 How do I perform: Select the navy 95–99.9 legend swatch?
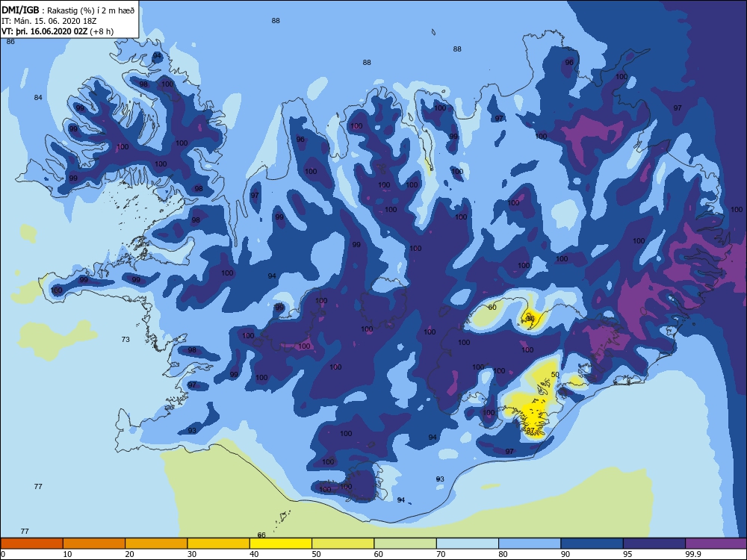click(x=654, y=544)
